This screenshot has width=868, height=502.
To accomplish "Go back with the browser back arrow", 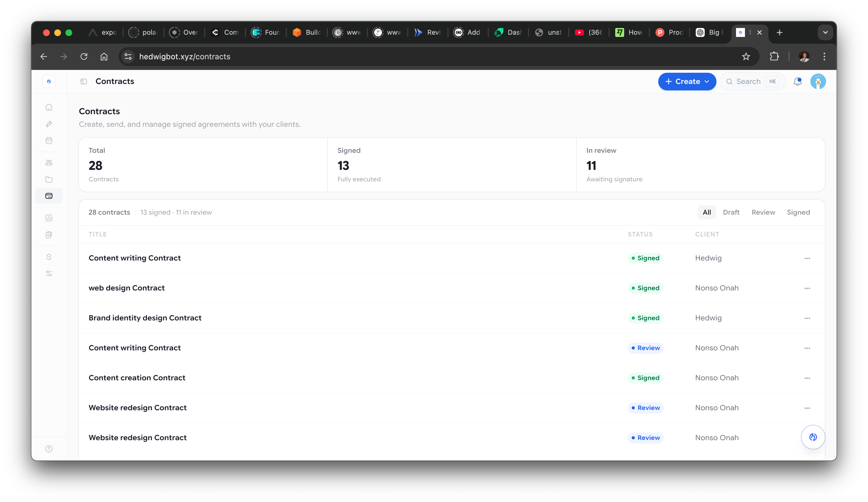I will (44, 57).
